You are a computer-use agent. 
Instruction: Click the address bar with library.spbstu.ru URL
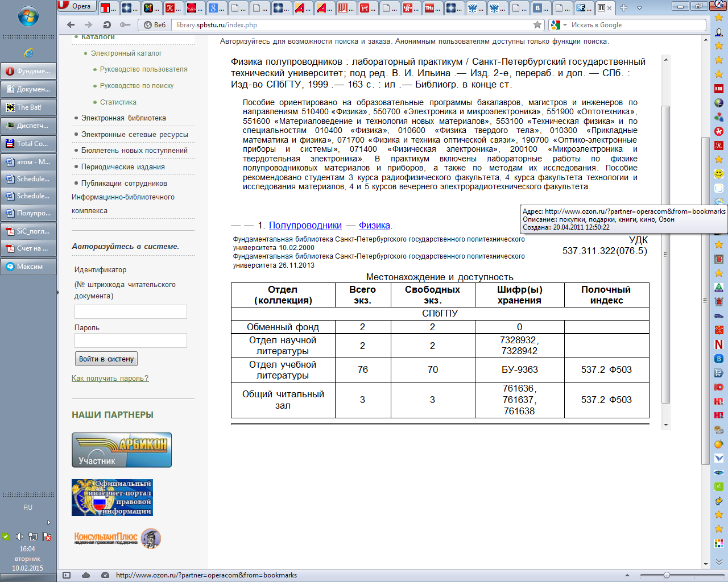(x=353, y=24)
